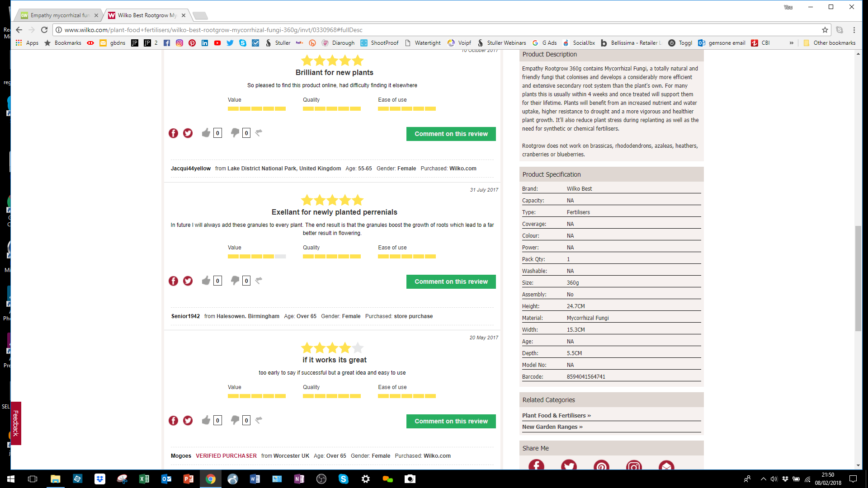Viewport: 868px width, 488px height.
Task: Tweet the Senior1942 review via Twitter icon
Action: click(188, 281)
